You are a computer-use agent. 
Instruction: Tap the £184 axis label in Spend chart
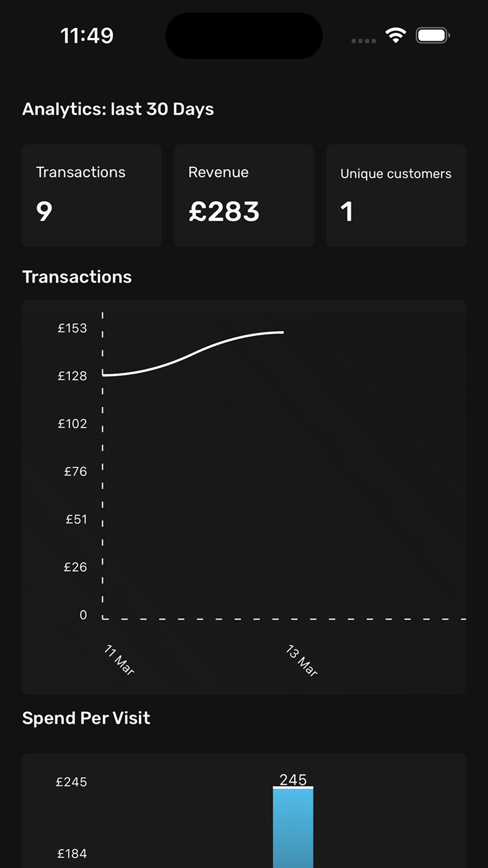click(x=72, y=854)
